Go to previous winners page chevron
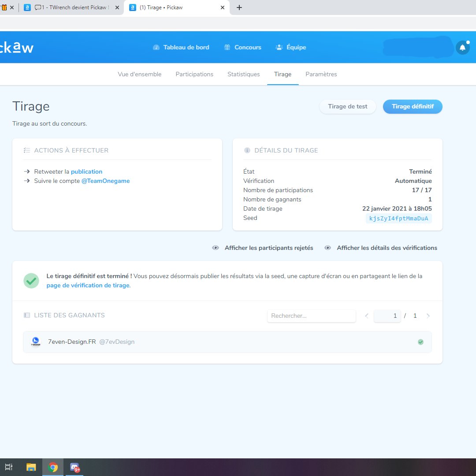The image size is (476, 476). (366, 316)
